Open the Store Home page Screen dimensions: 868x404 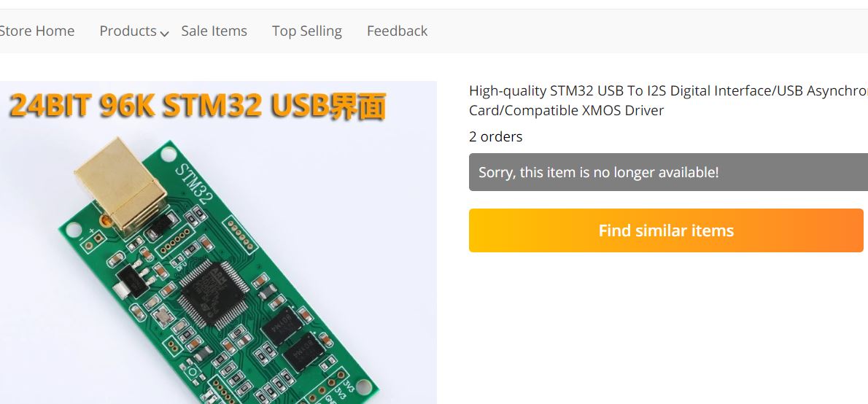pos(36,31)
